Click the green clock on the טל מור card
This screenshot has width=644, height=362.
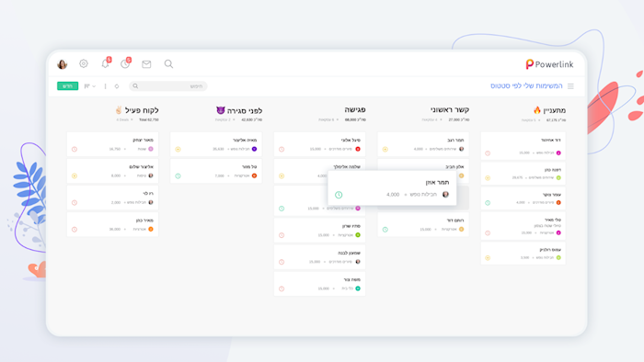tap(178, 175)
